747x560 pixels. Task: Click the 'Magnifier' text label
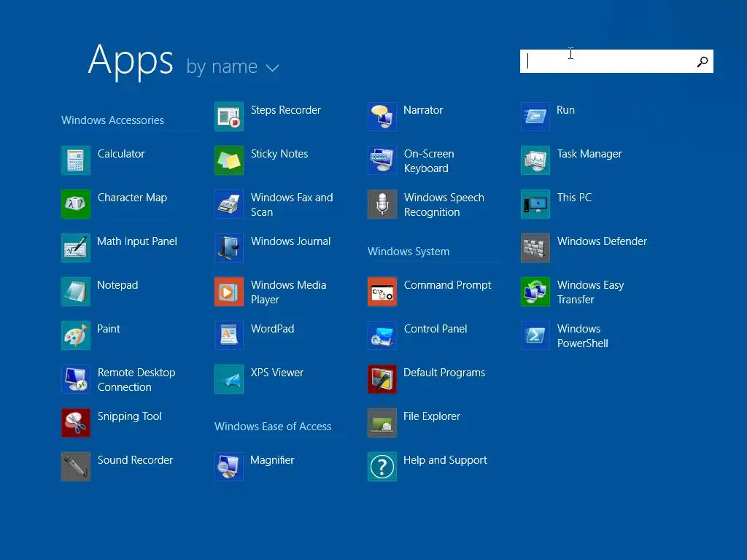[273, 461]
